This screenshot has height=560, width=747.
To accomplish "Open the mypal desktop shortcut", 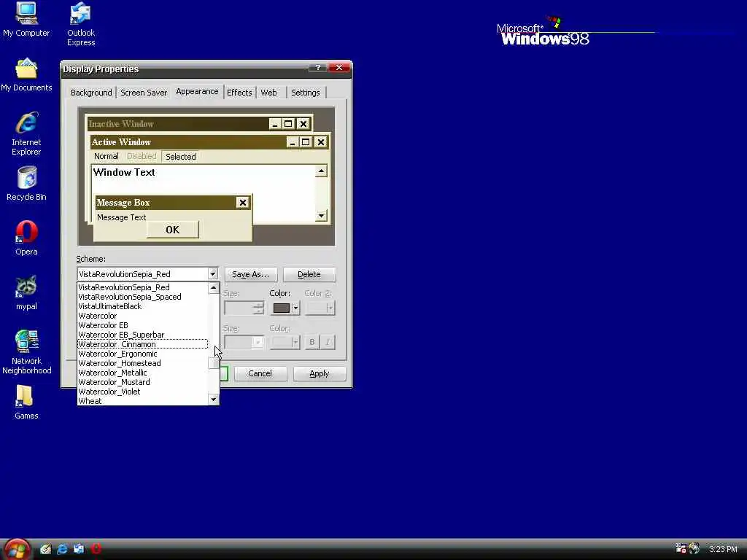I will click(x=26, y=292).
